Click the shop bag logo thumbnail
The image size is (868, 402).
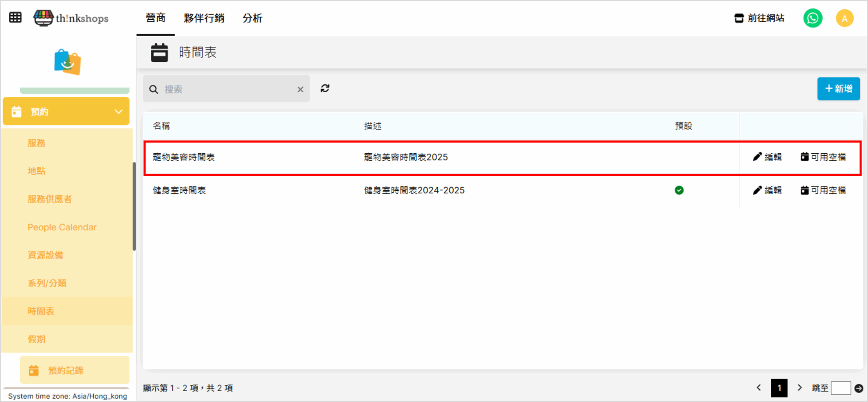coord(67,62)
